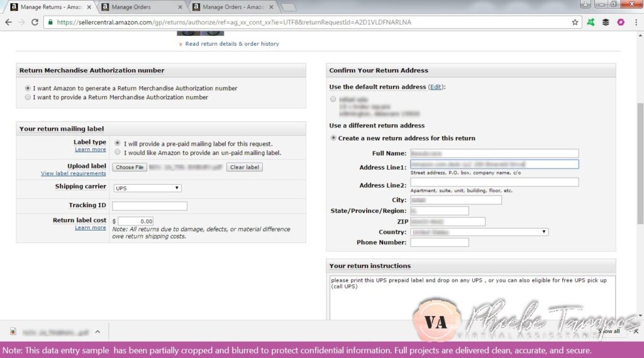This screenshot has height=358, width=644.
Task: Open the pink circular extension icon
Action: click(x=621, y=22)
